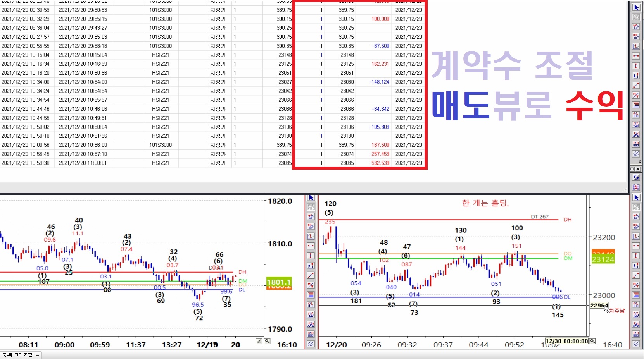Click the green 23124 price label
Screen dimensions: 644x359
point(603,259)
